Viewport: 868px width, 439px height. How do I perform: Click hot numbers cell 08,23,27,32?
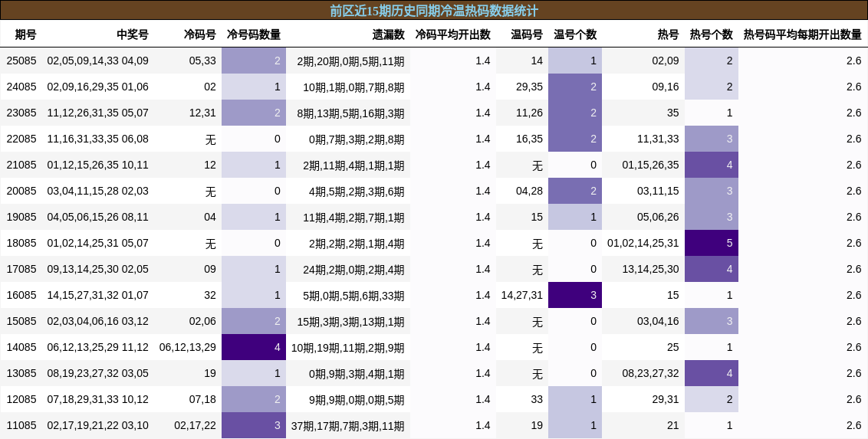pos(650,372)
